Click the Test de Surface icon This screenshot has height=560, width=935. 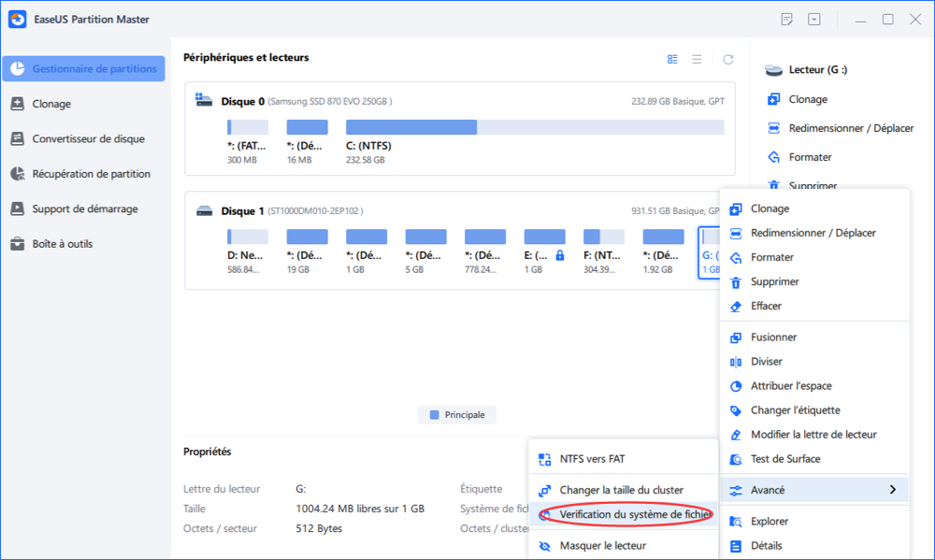[736, 459]
